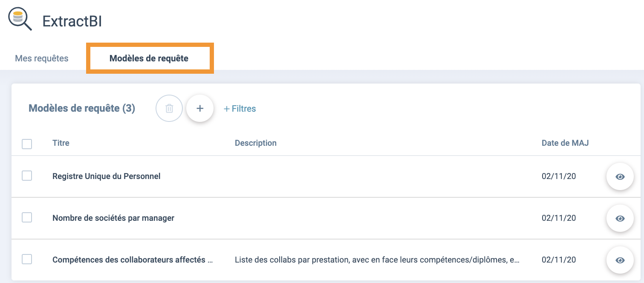Image resolution: width=644 pixels, height=283 pixels.
Task: Tick the Nombre de sociétés par manager checkbox
Action: (27, 217)
